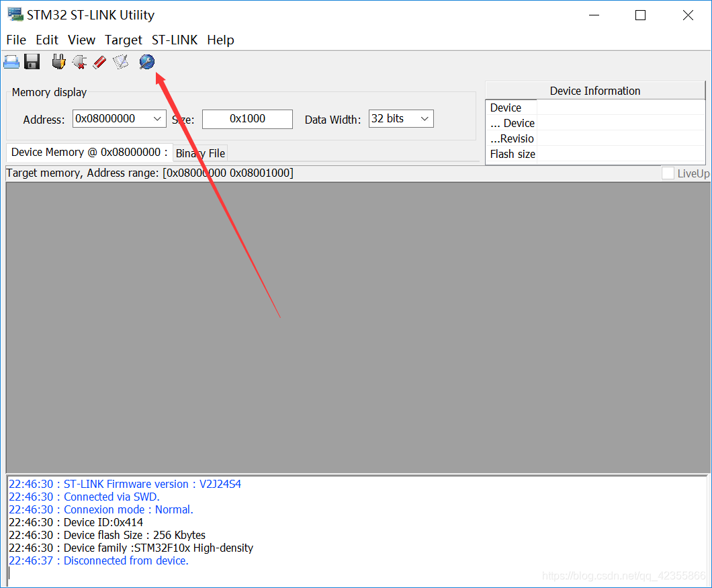712x588 pixels.
Task: Select the ...Revisio row in Device Information
Action: pyautogui.click(x=595, y=138)
